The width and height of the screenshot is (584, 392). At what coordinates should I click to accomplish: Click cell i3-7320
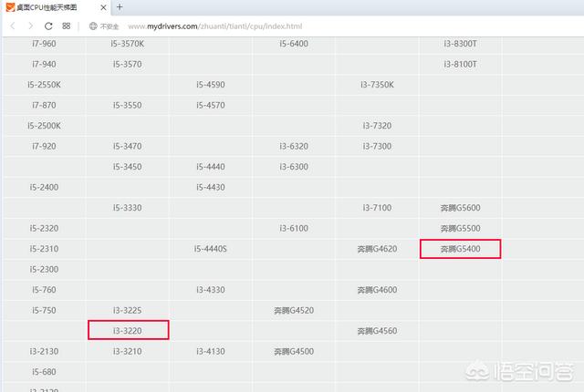(377, 126)
